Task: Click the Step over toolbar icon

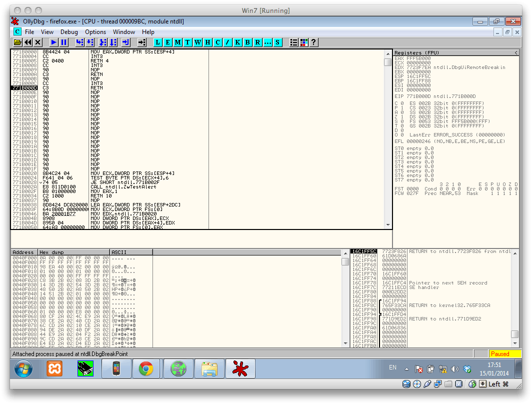Action: coord(90,42)
